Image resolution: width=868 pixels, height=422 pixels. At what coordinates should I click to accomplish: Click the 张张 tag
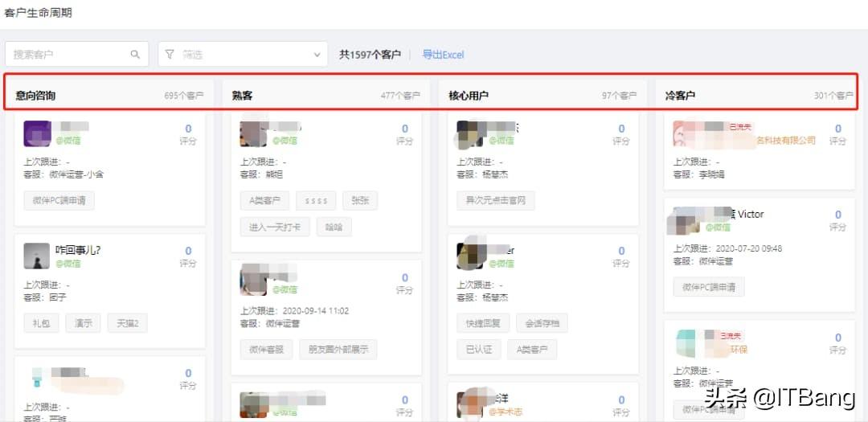pyautogui.click(x=360, y=200)
